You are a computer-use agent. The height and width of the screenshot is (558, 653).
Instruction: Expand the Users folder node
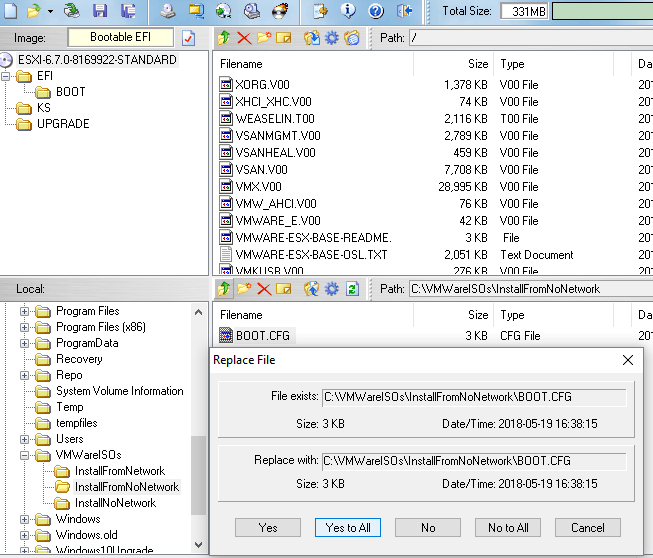pyautogui.click(x=24, y=439)
